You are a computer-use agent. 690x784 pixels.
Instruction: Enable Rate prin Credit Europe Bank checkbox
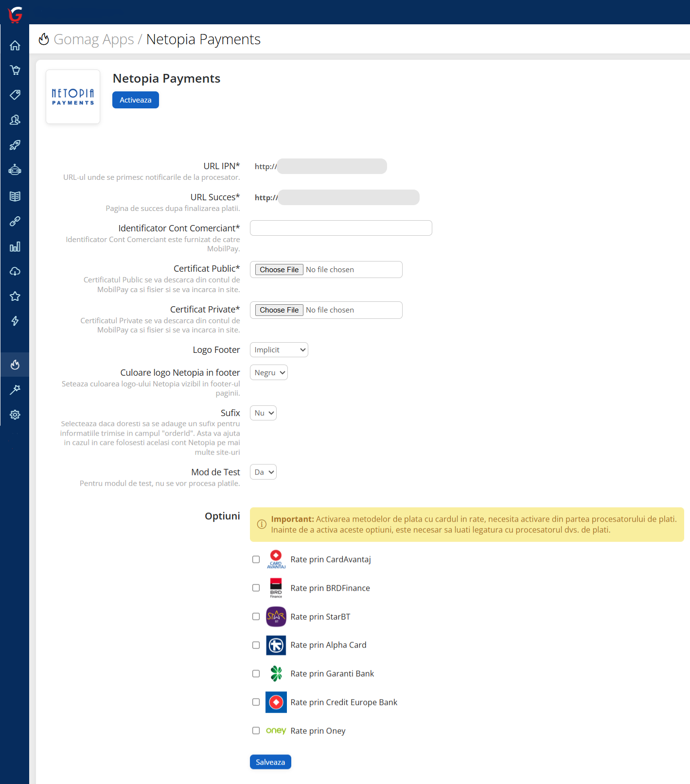click(x=256, y=702)
